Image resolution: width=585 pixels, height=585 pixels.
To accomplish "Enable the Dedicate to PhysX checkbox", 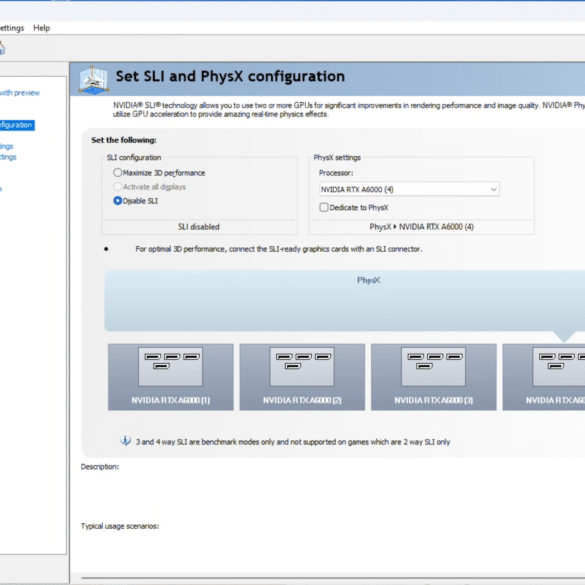I will pyautogui.click(x=324, y=207).
